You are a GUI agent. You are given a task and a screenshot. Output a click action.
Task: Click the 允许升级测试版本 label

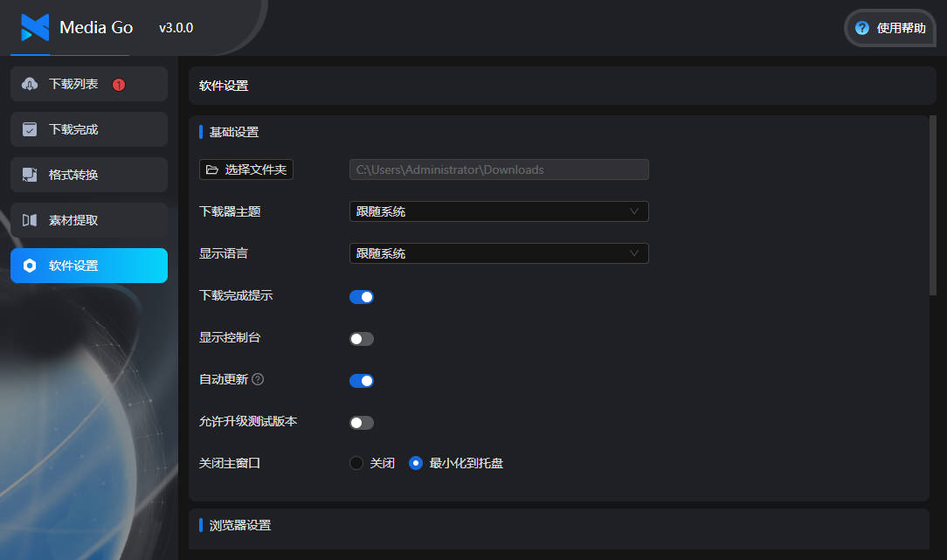(247, 421)
